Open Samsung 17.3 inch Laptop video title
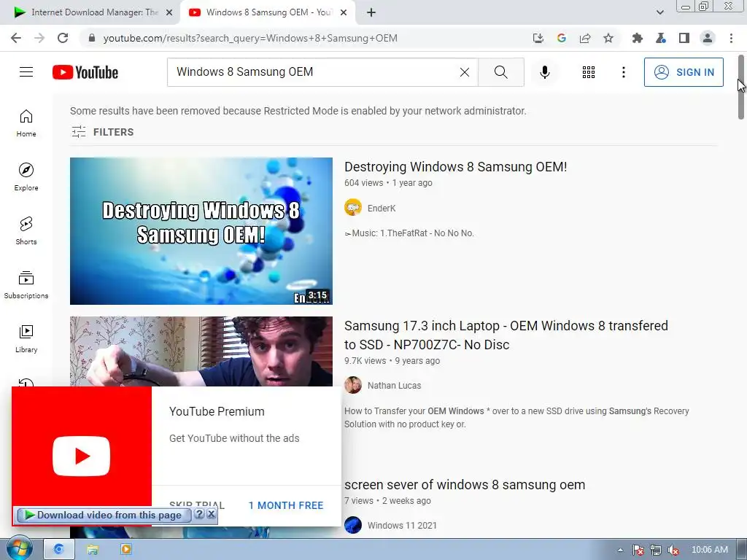This screenshot has width=747, height=560. (x=506, y=335)
